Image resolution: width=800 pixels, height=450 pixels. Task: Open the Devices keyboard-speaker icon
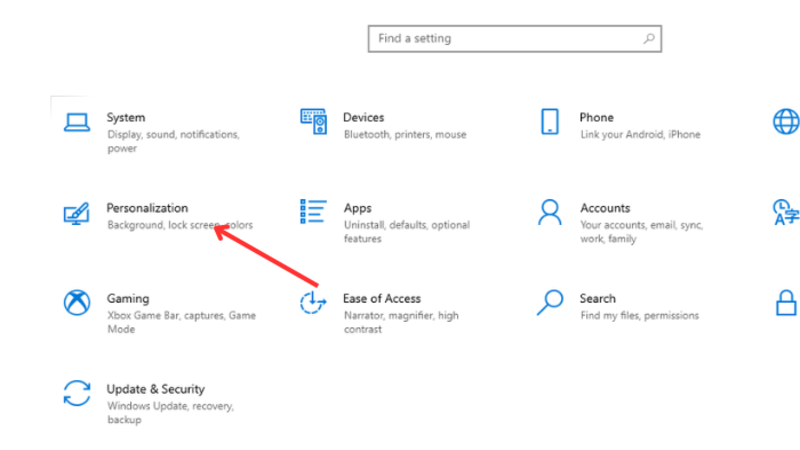point(313,121)
